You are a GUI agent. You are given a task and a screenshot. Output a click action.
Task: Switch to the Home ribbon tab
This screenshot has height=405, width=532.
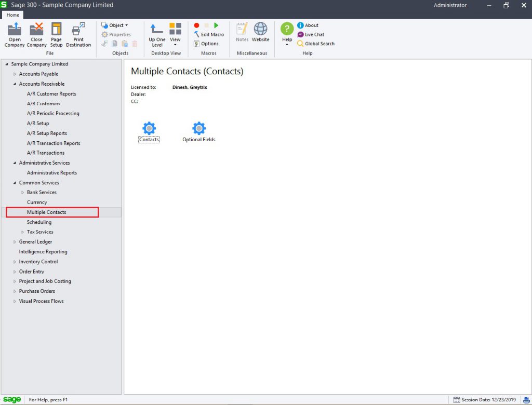pos(13,15)
